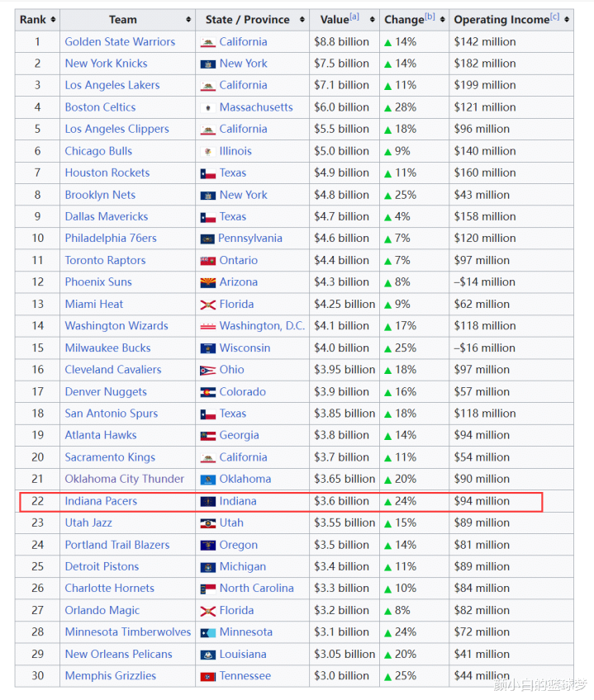Click the Arizona flag icon
Viewport: 594px width, 700px height.
click(208, 282)
